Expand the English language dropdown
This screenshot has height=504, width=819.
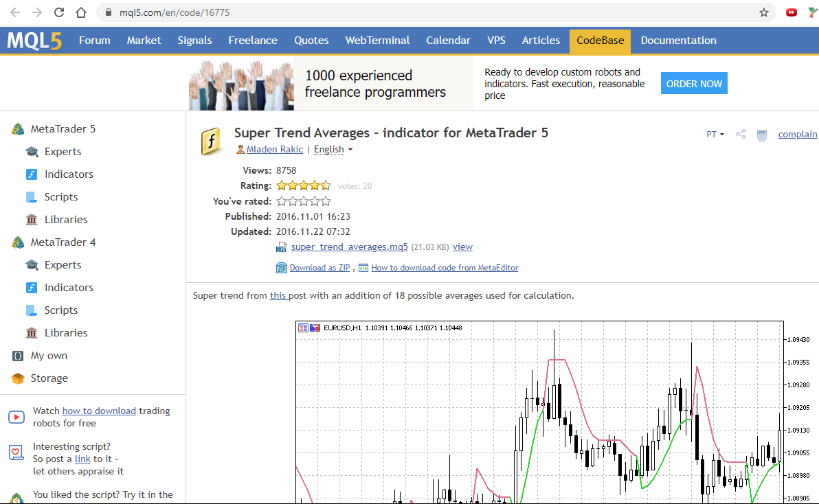(x=333, y=150)
